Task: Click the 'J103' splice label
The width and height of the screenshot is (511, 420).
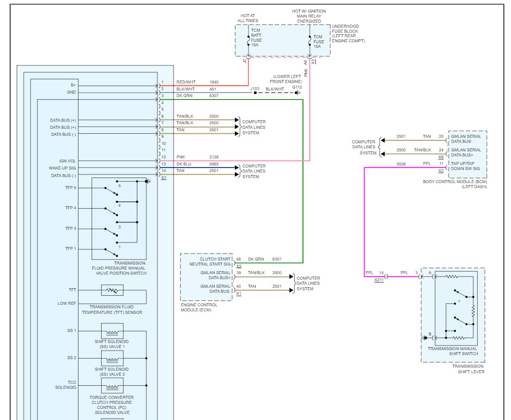Action: point(254,89)
